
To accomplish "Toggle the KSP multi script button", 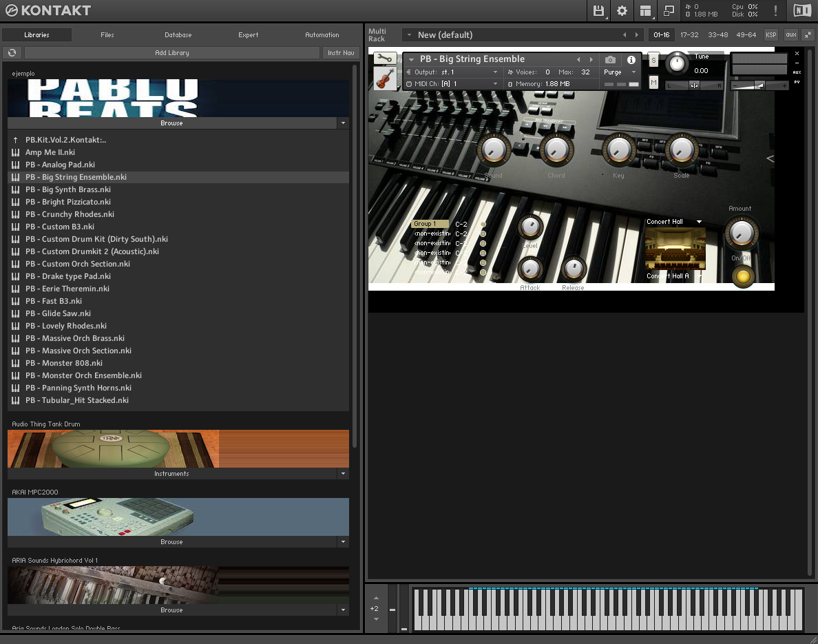I will (770, 35).
